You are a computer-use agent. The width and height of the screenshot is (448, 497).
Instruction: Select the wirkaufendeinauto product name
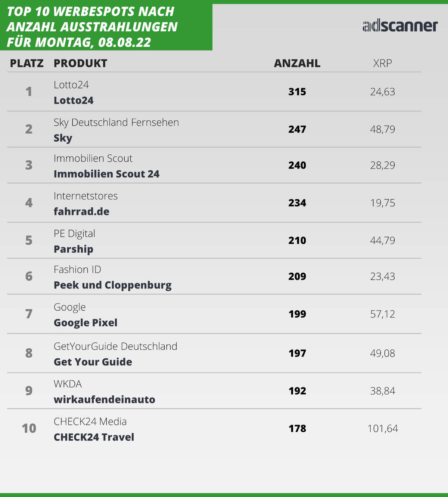click(x=105, y=399)
